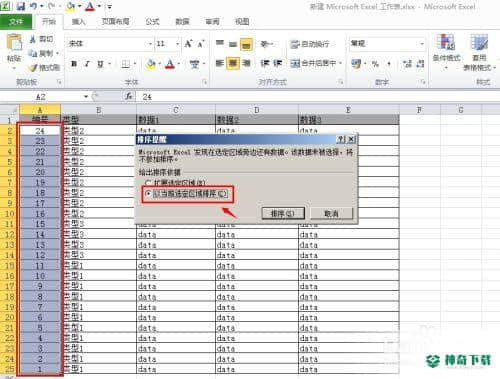Click the Cancel button in dialog

[x=331, y=213]
